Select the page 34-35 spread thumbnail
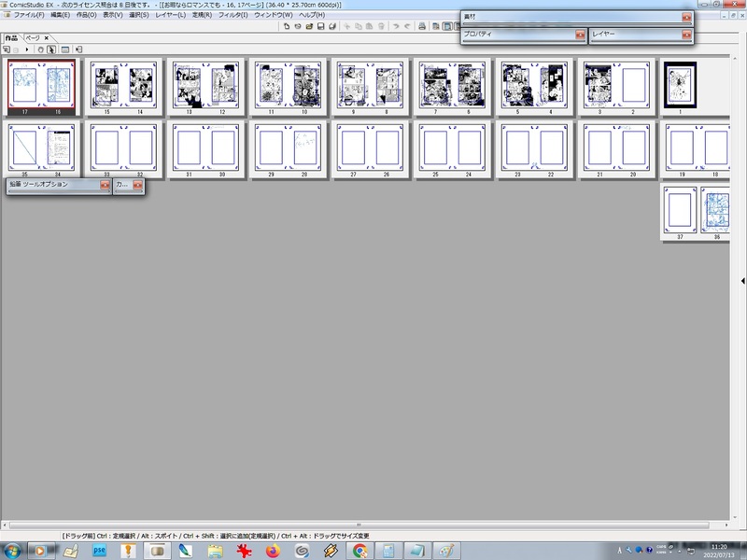This screenshot has width=747, height=560. click(x=41, y=149)
